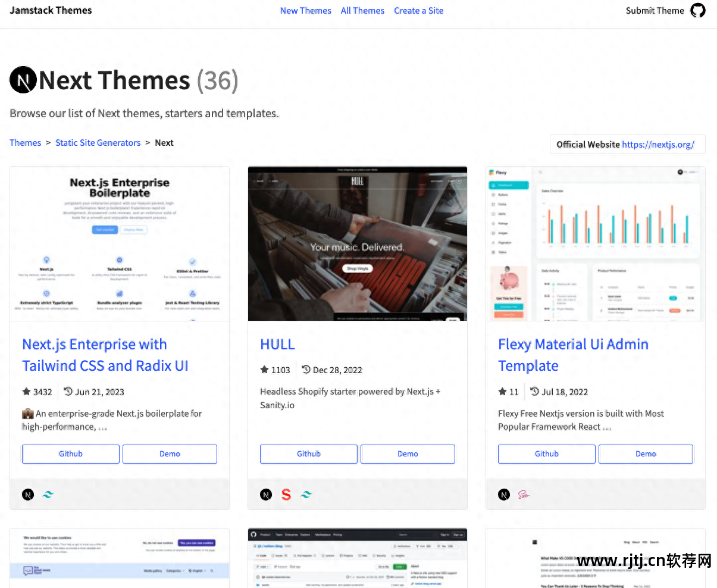This screenshot has width=717, height=588.
Task: Click Github button on Flexy card
Action: pyautogui.click(x=547, y=453)
